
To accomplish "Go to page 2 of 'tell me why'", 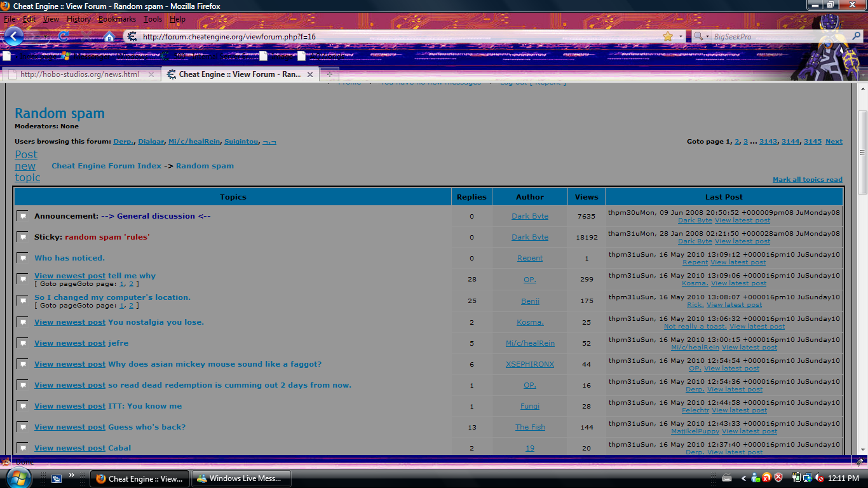I will (x=132, y=284).
